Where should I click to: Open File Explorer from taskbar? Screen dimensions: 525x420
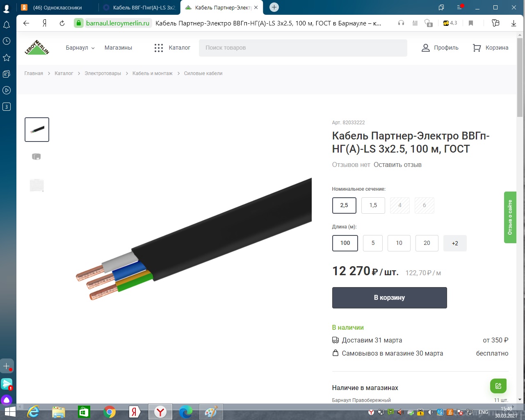click(x=59, y=412)
